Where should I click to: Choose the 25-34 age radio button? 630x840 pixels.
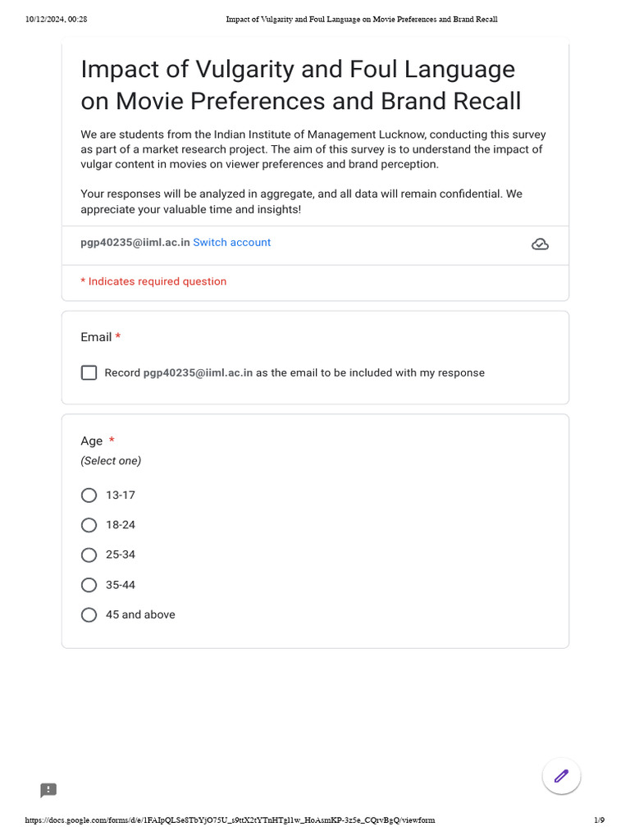tap(89, 555)
